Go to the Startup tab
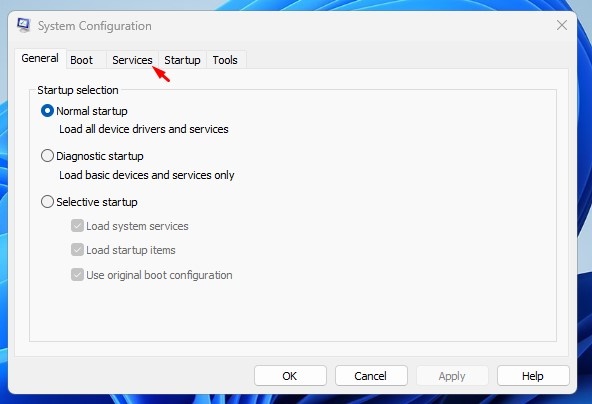Image resolution: width=592 pixels, height=404 pixels. [182, 60]
